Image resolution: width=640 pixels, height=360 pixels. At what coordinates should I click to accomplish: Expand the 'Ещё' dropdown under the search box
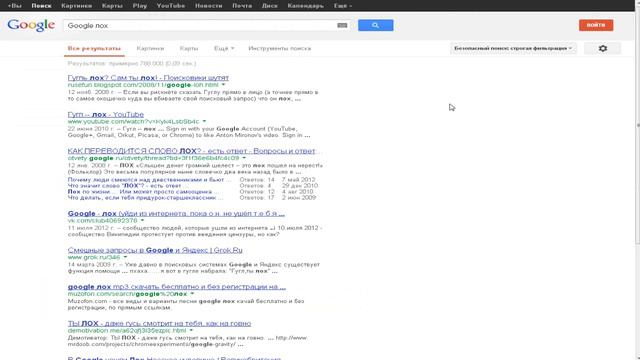pyautogui.click(x=224, y=48)
